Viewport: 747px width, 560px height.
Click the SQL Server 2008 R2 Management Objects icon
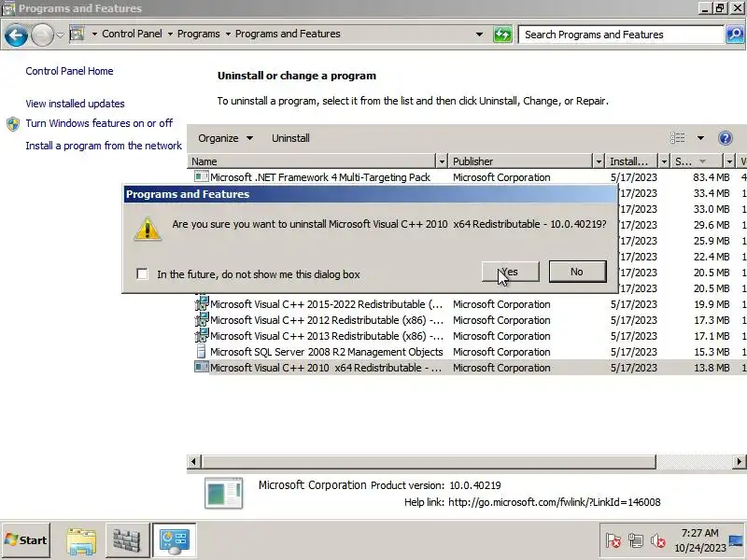pyautogui.click(x=202, y=352)
